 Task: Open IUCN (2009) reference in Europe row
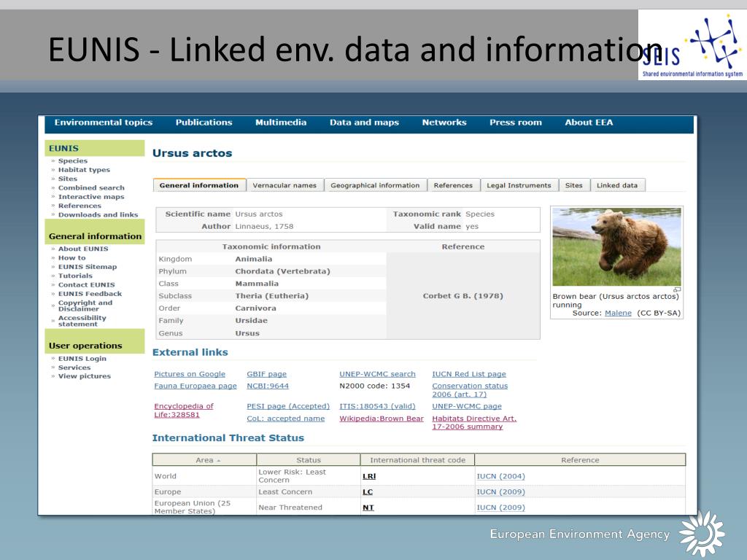tap(500, 492)
